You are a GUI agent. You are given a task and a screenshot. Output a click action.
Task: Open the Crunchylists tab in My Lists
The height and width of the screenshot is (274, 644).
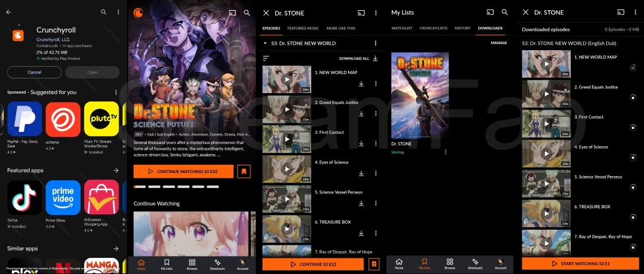pyautogui.click(x=434, y=28)
